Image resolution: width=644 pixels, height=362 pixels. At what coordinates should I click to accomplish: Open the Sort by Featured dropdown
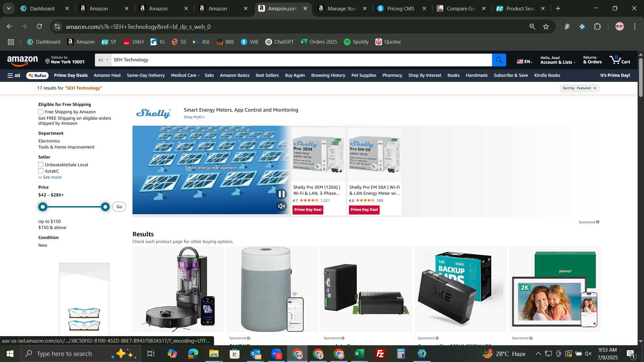(x=579, y=88)
